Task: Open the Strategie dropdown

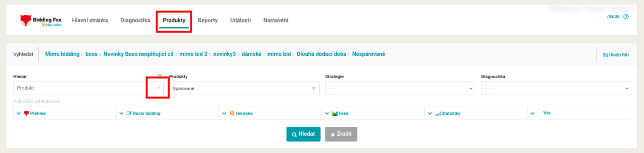Action: pyautogui.click(x=401, y=88)
